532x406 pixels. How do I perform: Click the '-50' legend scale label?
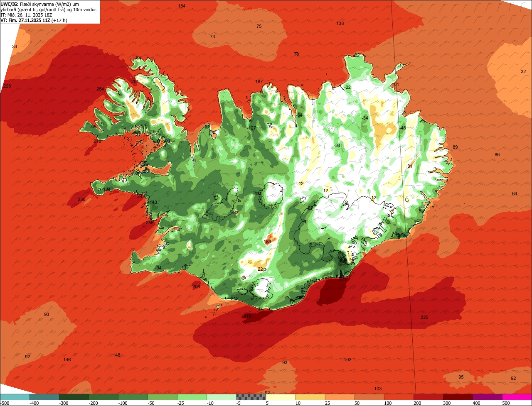(151, 403)
